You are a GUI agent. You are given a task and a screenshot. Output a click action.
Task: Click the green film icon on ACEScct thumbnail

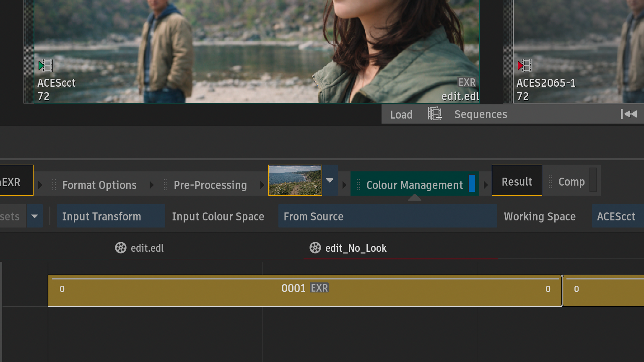pos(45,66)
